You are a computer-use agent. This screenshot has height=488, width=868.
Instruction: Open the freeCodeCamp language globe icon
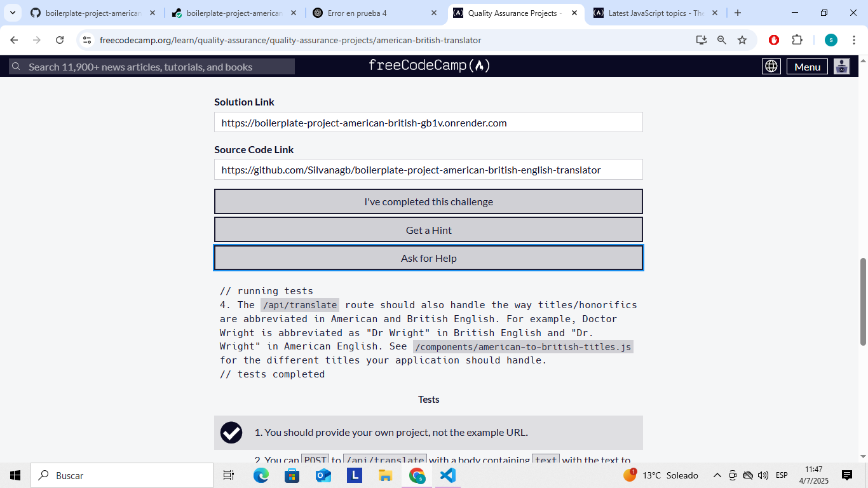(x=771, y=67)
